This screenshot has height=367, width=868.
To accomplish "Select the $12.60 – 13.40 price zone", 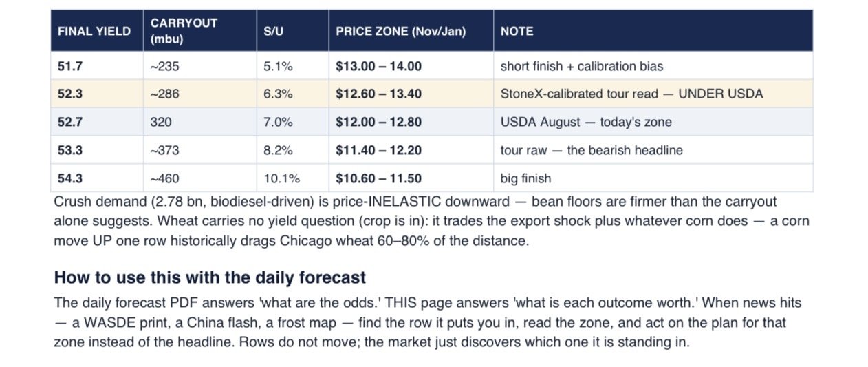I will (x=378, y=94).
